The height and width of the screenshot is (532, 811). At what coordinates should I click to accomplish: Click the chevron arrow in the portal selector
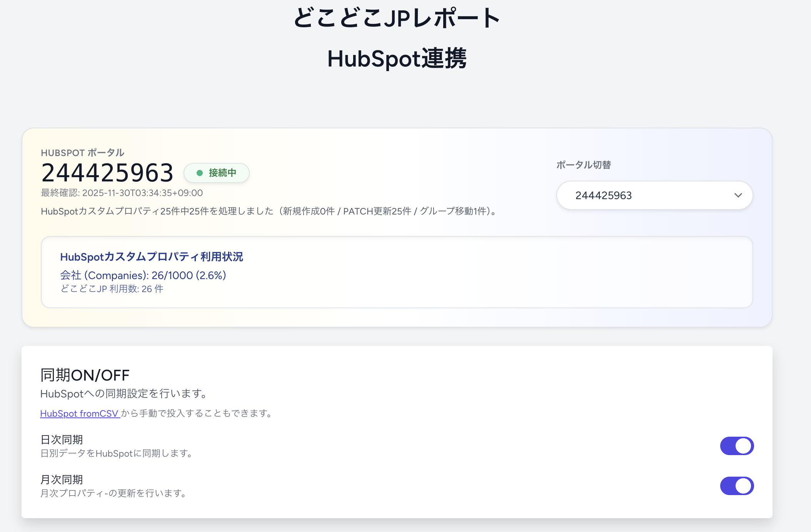[x=738, y=195]
